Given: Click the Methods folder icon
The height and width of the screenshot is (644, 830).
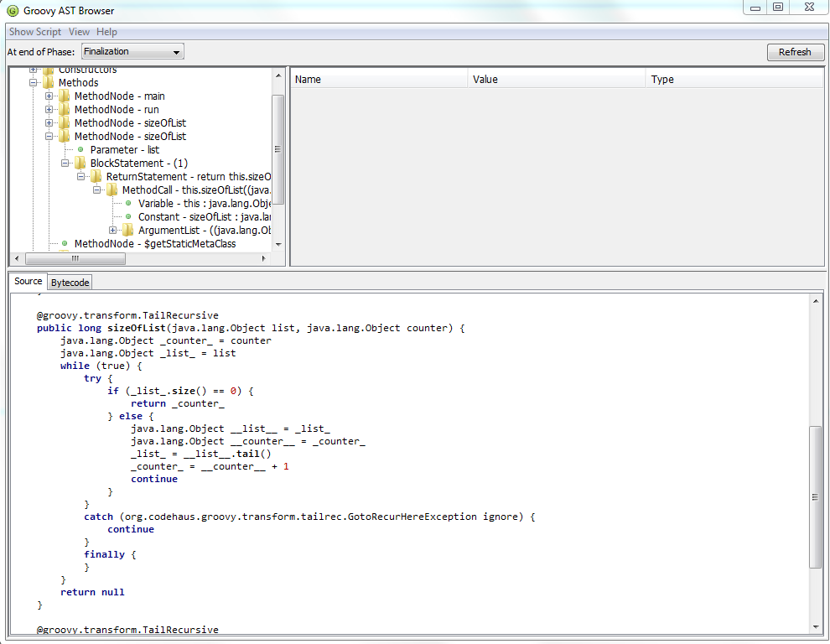Looking at the screenshot, I should point(49,83).
